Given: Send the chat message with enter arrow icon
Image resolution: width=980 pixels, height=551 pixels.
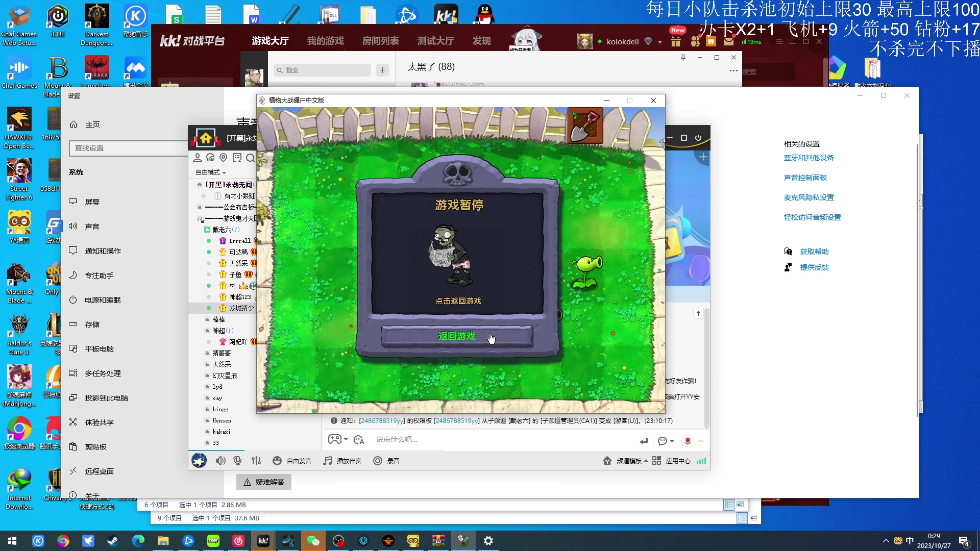Looking at the screenshot, I should 644,441.
